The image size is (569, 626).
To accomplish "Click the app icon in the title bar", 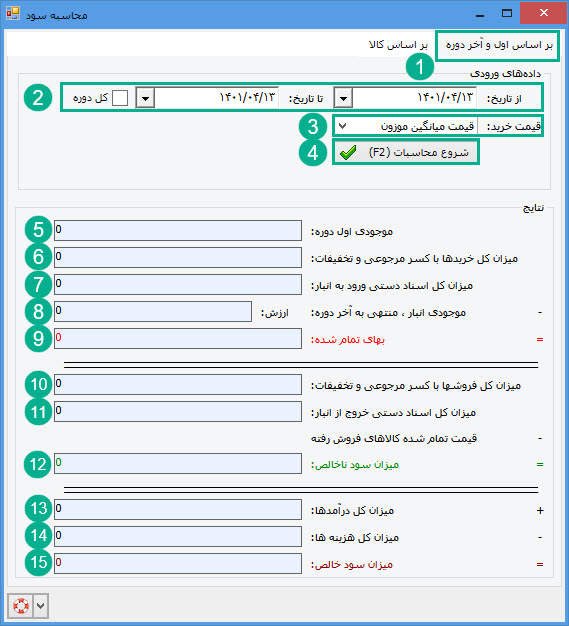I will coord(12,13).
